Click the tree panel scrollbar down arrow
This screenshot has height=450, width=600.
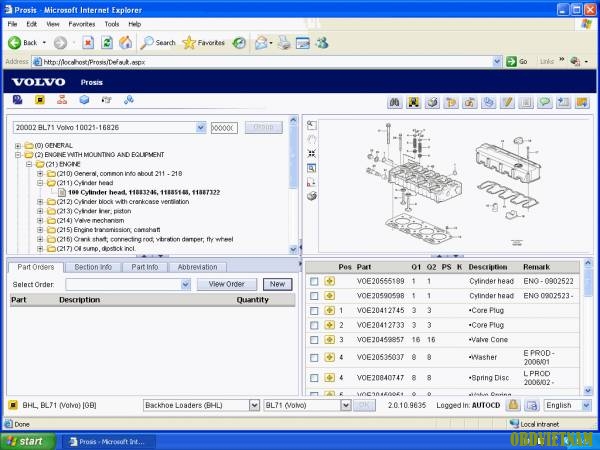tap(293, 249)
